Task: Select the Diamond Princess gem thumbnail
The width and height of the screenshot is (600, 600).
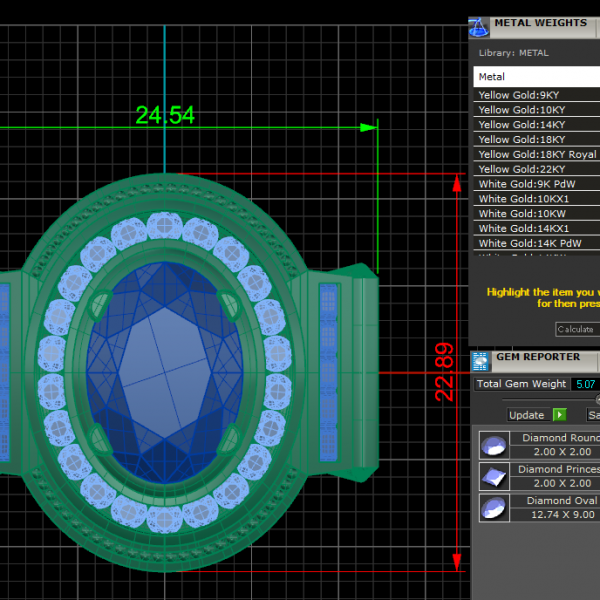Action: coord(494,476)
